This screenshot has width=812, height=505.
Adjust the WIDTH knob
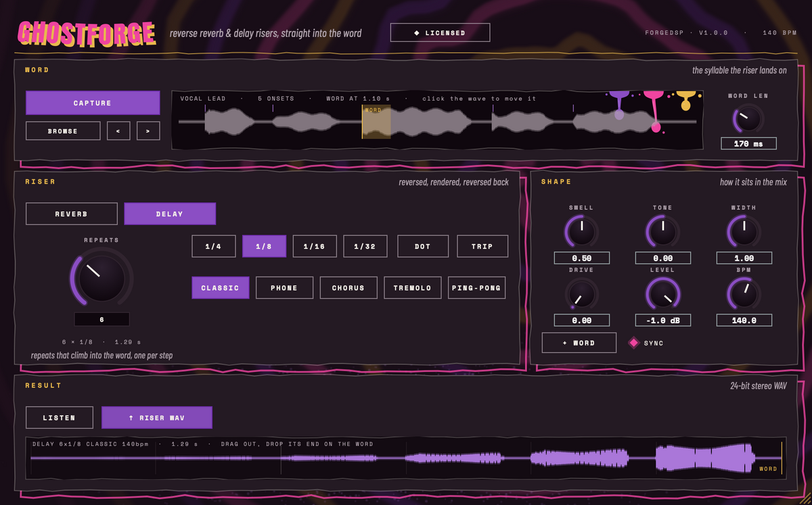point(744,232)
